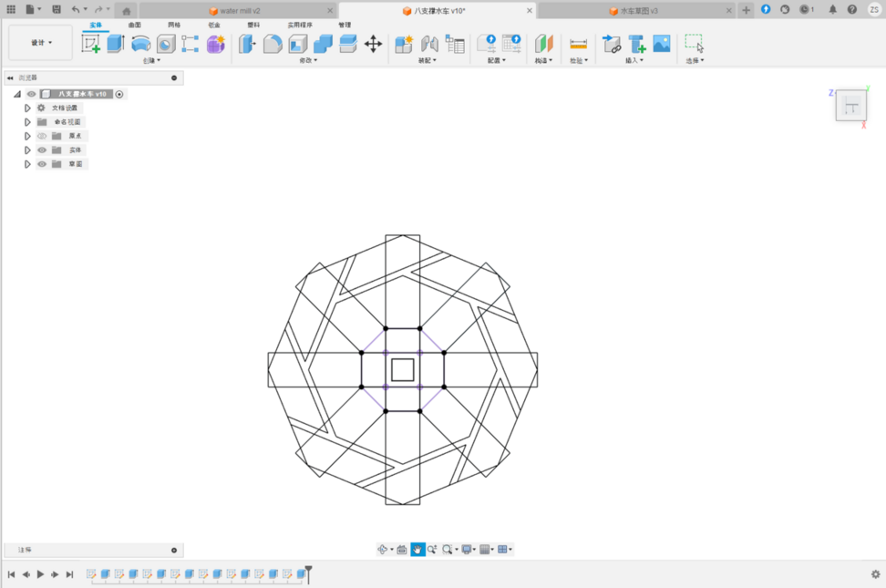The image size is (886, 588).
Task: Hide the 实体 bodies folder
Action: click(x=42, y=150)
